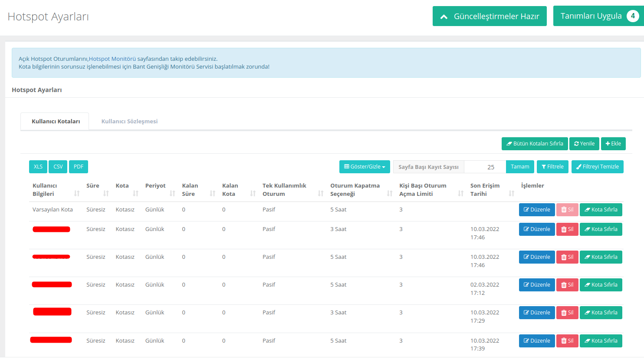Export table as XLS
The width and height of the screenshot is (644, 360).
(38, 167)
